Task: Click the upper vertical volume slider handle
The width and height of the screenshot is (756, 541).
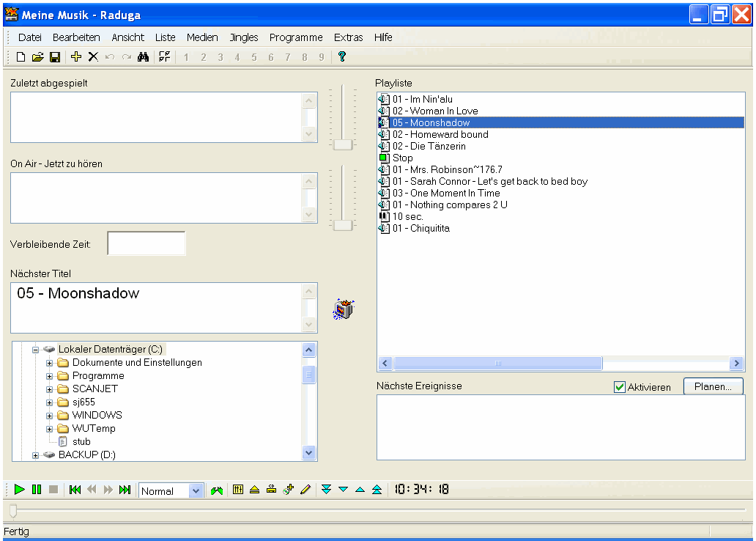Action: [x=342, y=144]
